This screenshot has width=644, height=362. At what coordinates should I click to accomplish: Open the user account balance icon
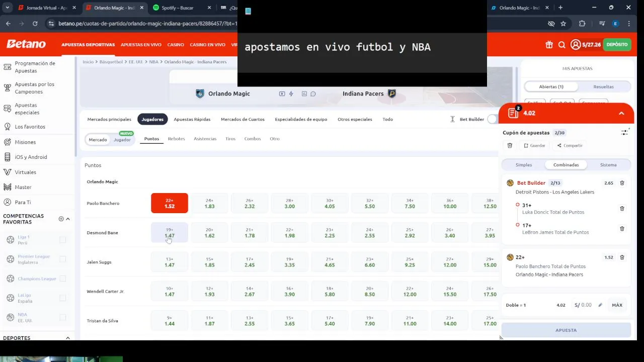click(x=575, y=45)
